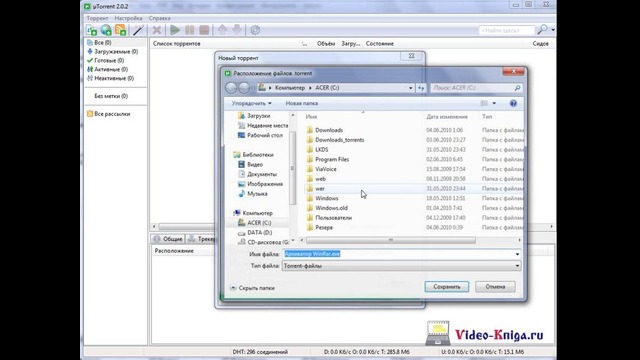Viewport: 640px width, 360px height.
Task: Open view options dropdown arrow
Action: point(494,103)
